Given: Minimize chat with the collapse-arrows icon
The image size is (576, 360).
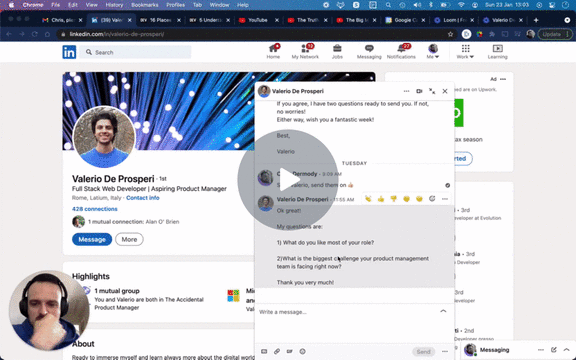Looking at the screenshot, I should (432, 91).
